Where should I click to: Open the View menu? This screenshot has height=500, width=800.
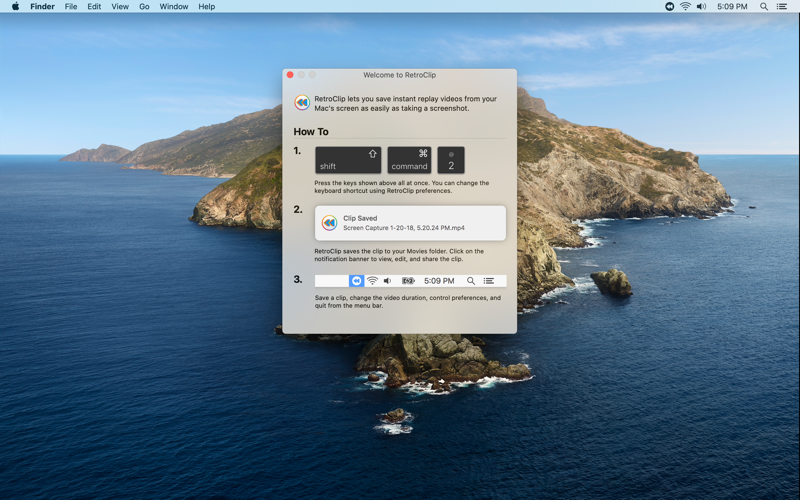(x=120, y=7)
